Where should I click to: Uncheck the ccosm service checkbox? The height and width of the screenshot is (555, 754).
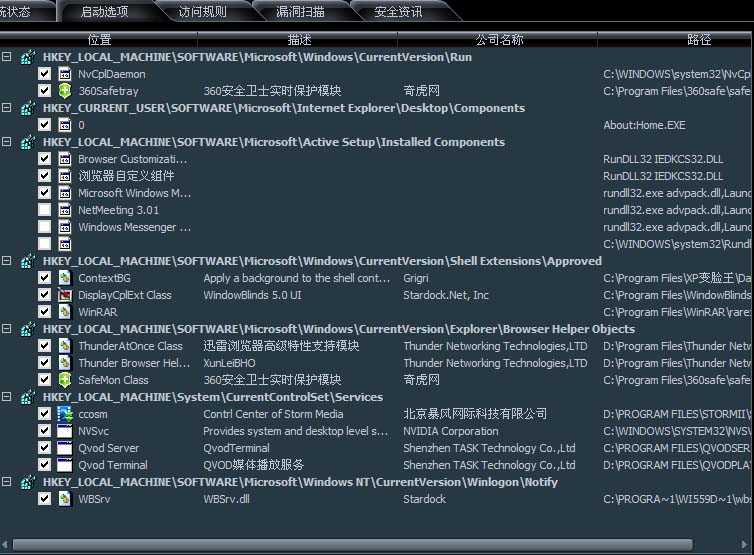tap(44, 414)
